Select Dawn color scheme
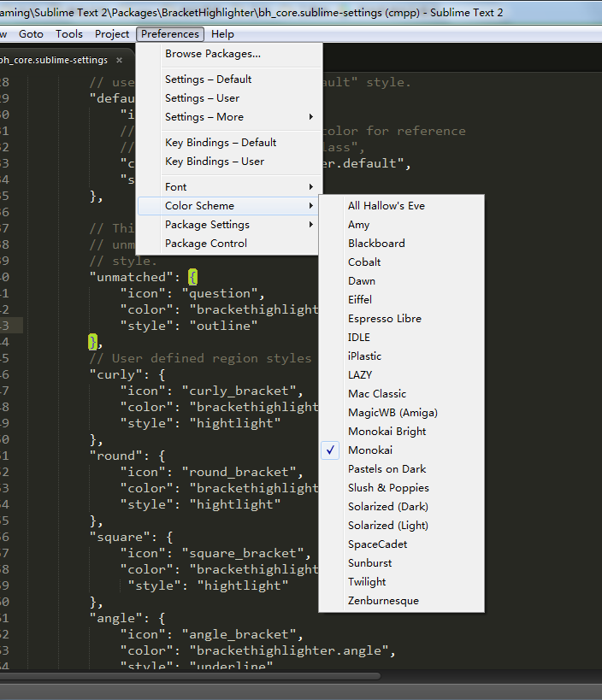This screenshot has width=602, height=700. [402, 281]
